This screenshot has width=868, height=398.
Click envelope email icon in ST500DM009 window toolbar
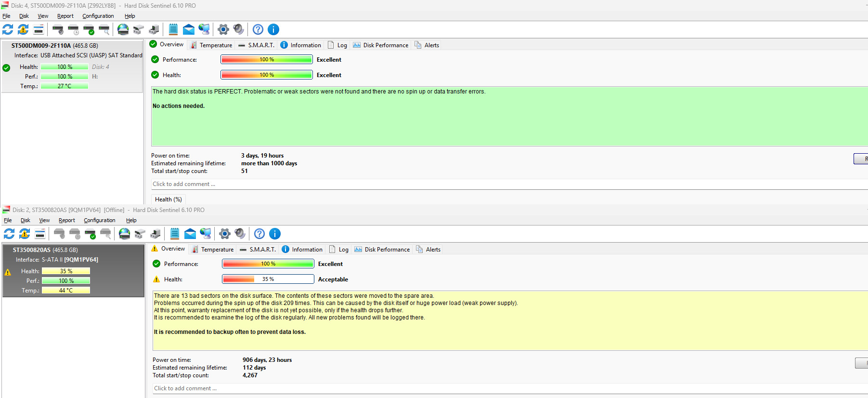(x=189, y=29)
